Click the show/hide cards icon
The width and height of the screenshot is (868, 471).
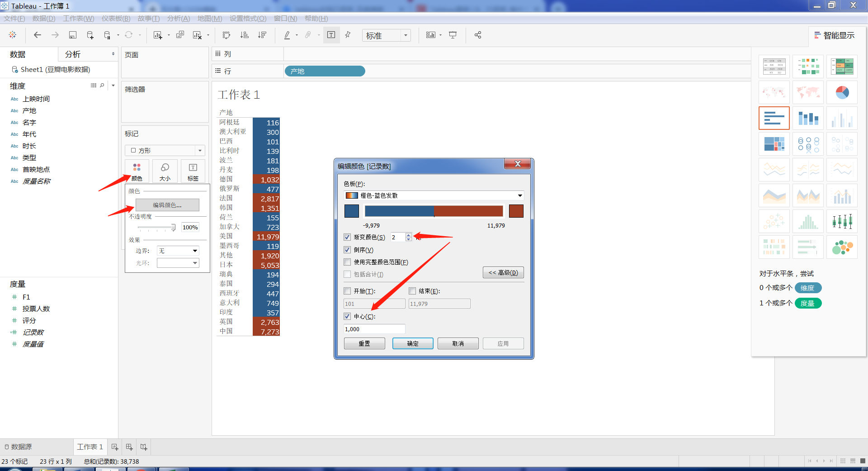point(431,35)
